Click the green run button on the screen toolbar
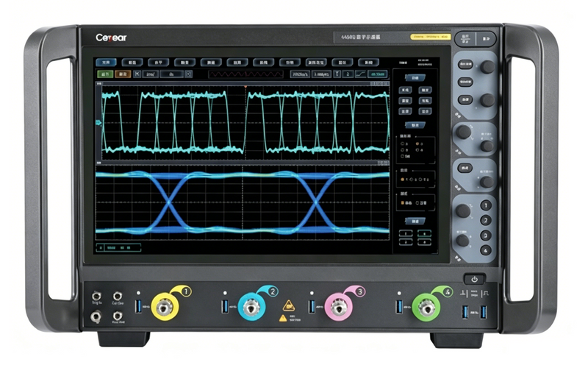 [x=105, y=74]
